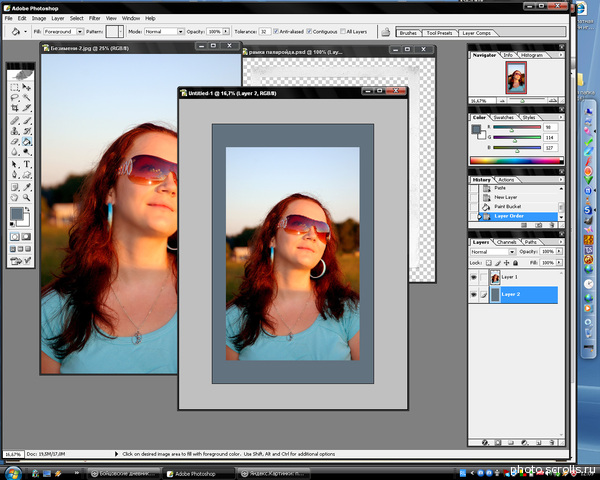
Task: Open the Pattern picker dropdown
Action: pyautogui.click(x=121, y=31)
